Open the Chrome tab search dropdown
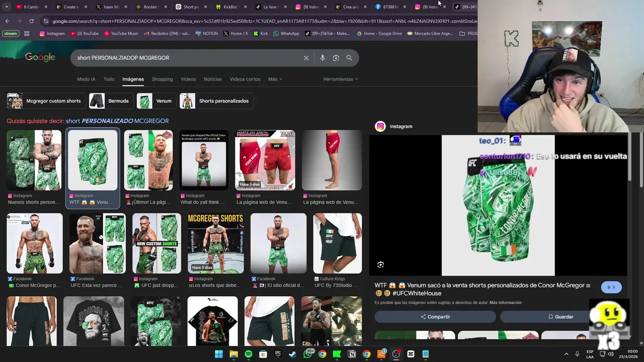This screenshot has height=362, width=644. tap(7, 7)
